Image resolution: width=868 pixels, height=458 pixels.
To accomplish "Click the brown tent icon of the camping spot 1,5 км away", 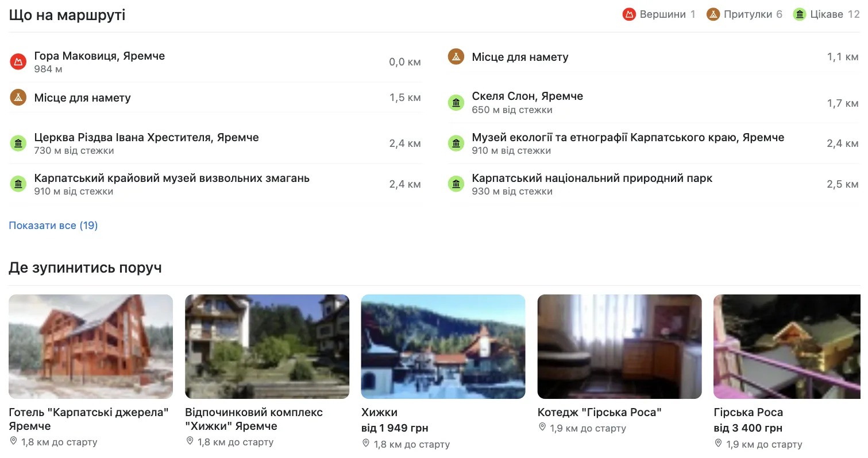I will 18,98.
